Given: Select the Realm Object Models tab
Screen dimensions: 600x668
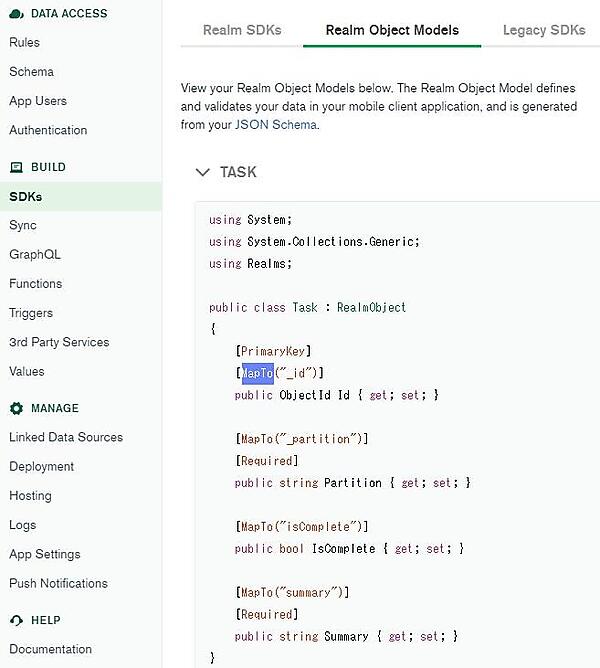Looking at the screenshot, I should point(392,30).
